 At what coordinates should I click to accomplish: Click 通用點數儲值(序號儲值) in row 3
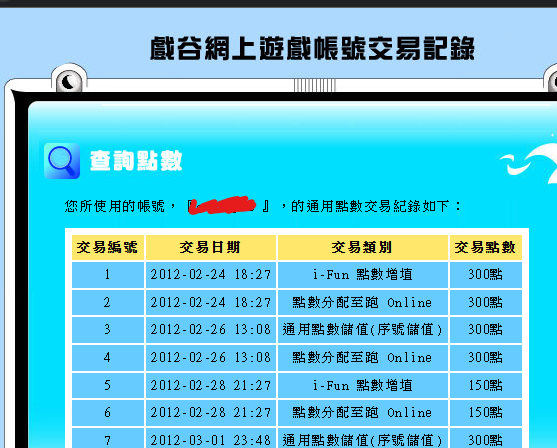click(363, 330)
